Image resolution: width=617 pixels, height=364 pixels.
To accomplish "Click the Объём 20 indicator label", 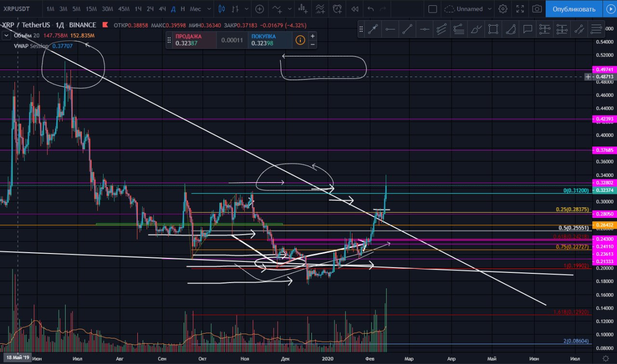I will point(27,35).
